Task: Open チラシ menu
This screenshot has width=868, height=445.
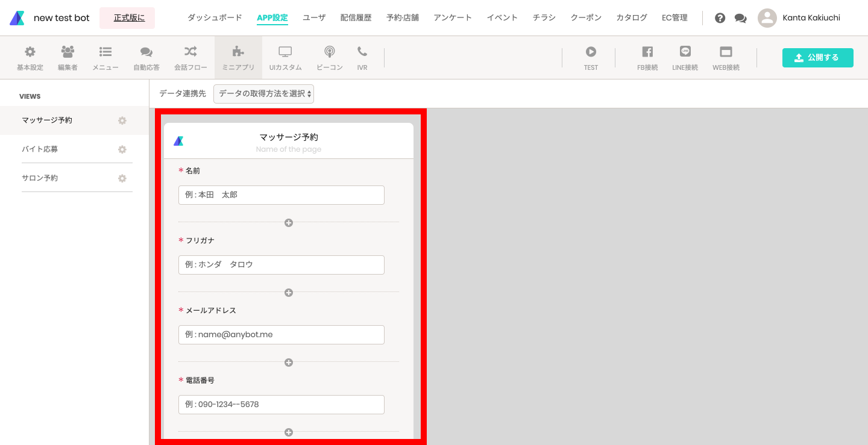Action: (544, 17)
